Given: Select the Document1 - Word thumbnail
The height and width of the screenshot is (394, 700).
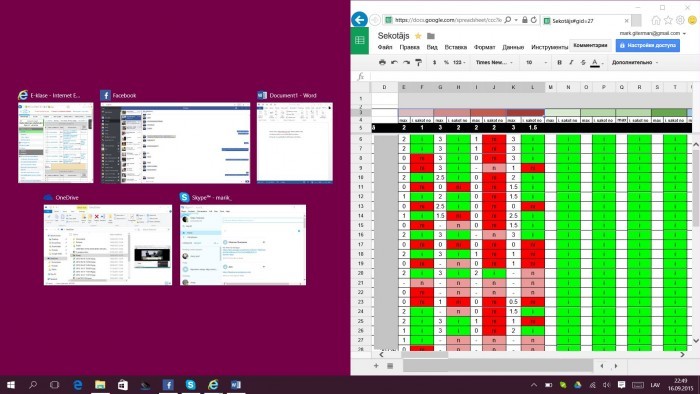Looking at the screenshot, I should pyautogui.click(x=295, y=143).
